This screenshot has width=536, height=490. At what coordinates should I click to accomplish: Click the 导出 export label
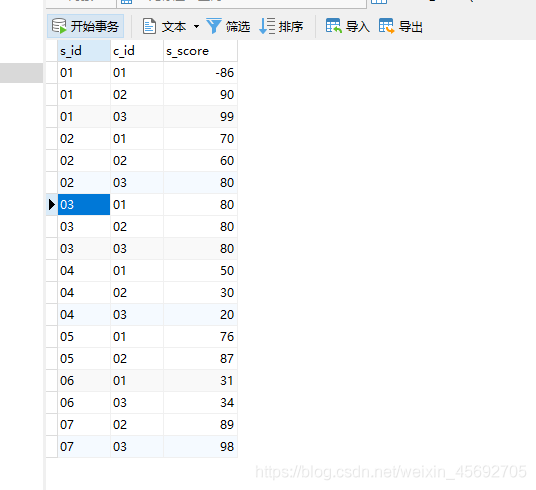tap(411, 27)
